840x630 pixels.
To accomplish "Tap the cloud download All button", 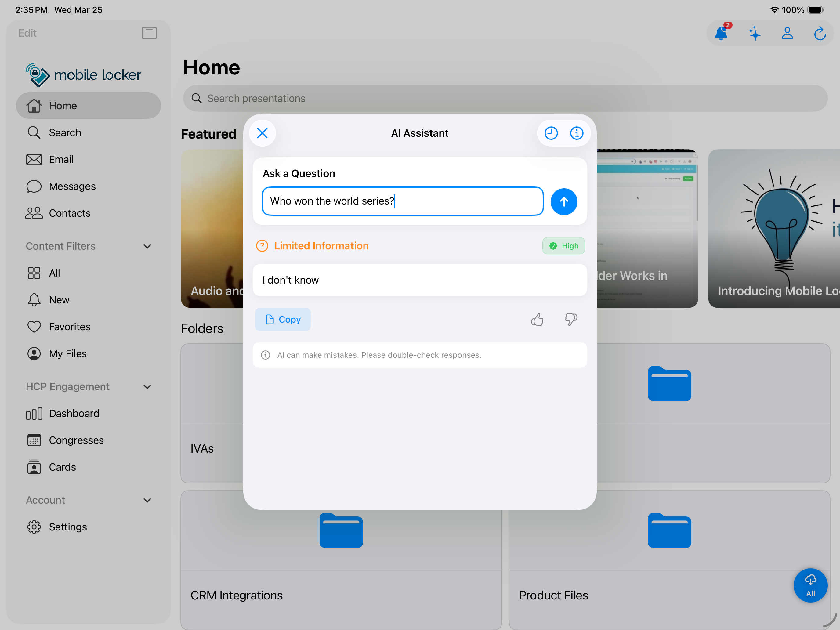I will click(810, 585).
